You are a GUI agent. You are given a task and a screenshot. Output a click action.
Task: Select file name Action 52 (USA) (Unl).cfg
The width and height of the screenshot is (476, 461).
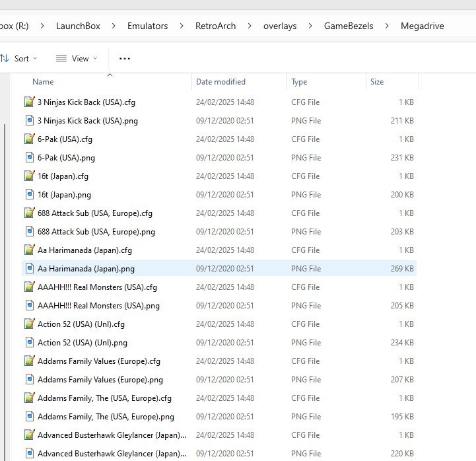(81, 324)
